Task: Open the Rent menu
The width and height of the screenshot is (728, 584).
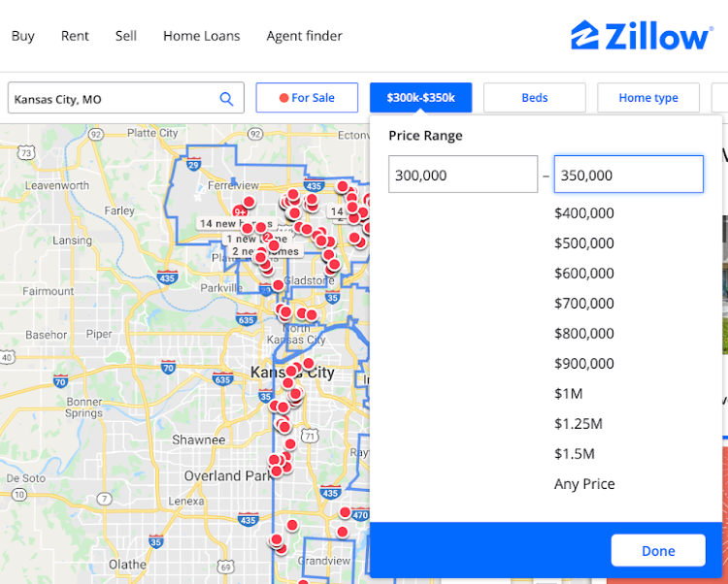Action: [75, 36]
